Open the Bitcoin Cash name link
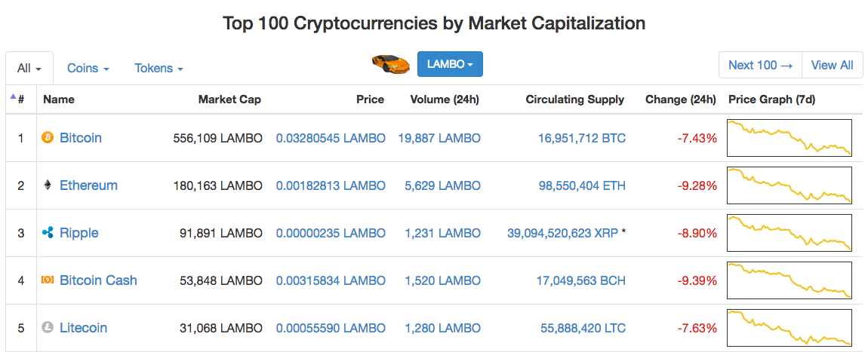The image size is (868, 352). [x=98, y=280]
